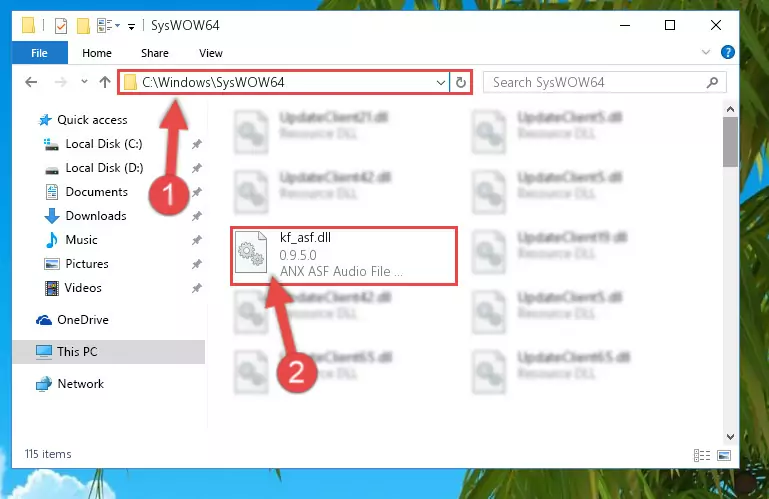
Task: Click the New Folder quick access icon
Action: (83, 26)
